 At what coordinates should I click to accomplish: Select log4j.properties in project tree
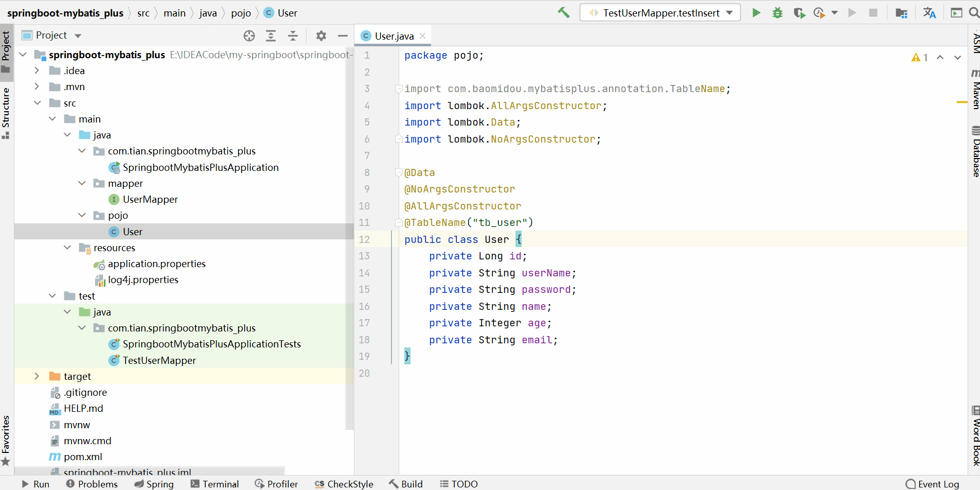[x=143, y=279]
